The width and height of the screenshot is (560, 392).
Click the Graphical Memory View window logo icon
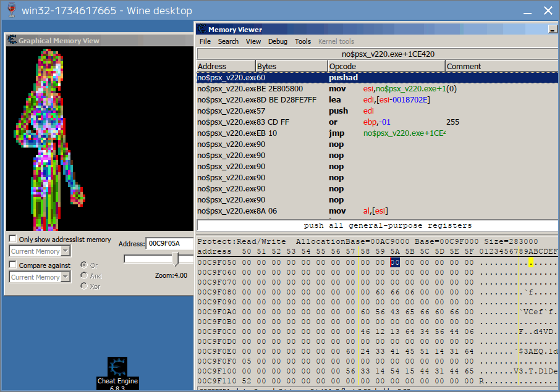(12, 40)
